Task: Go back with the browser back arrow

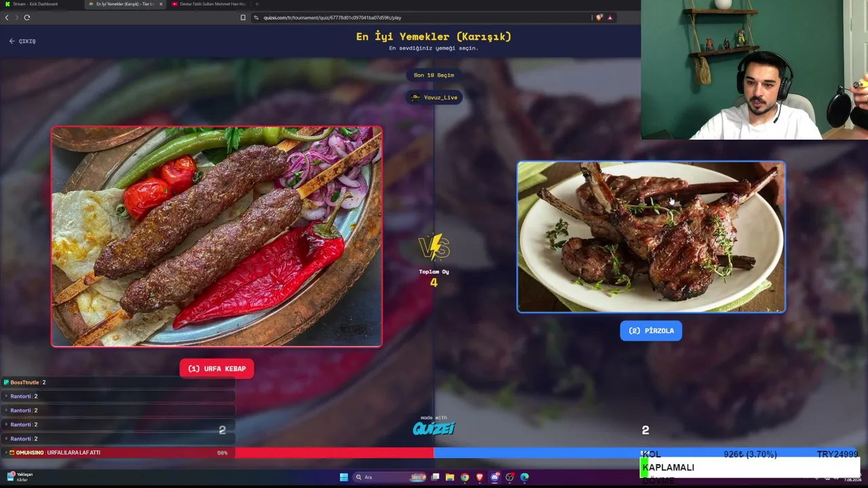Action: pyautogui.click(x=7, y=18)
